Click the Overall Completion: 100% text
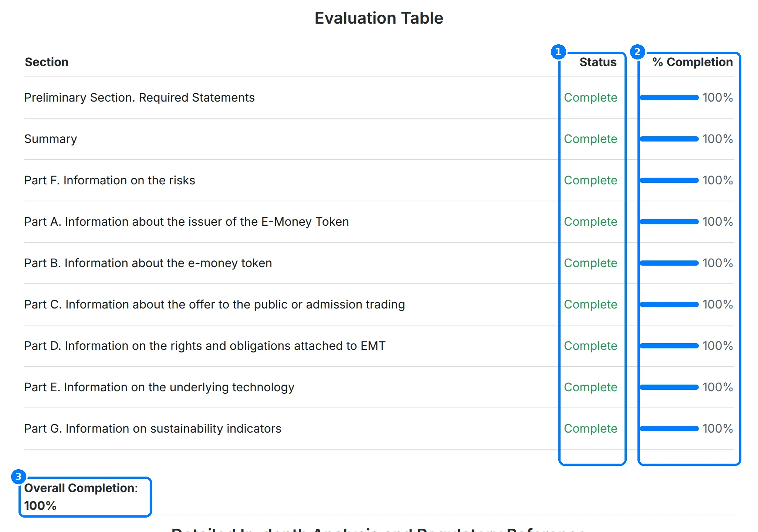This screenshot has height=532, width=758. tap(81, 497)
